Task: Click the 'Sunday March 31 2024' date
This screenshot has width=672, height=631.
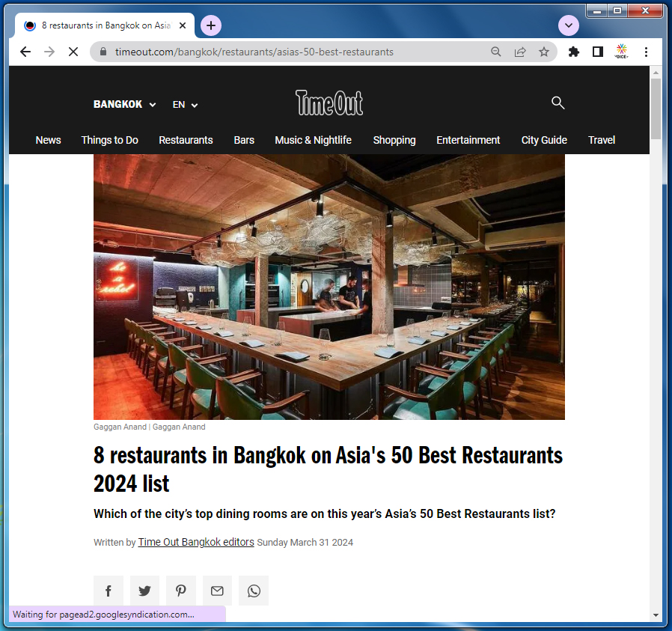Action: tap(305, 543)
